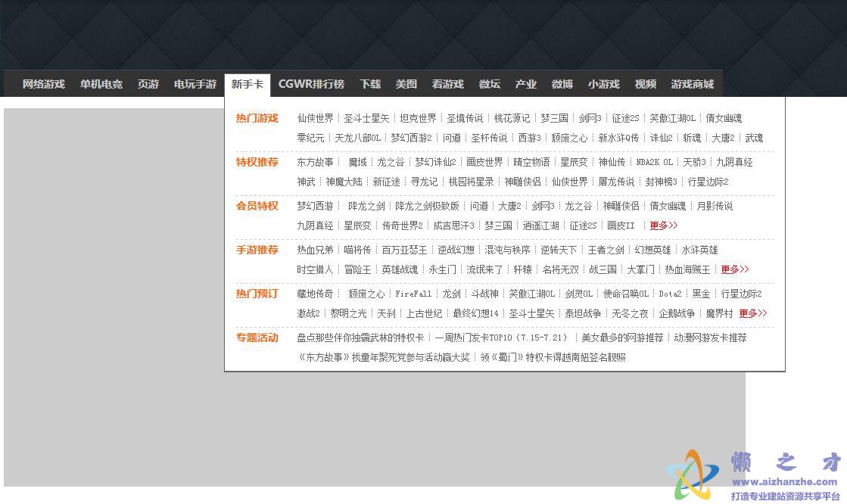This screenshot has height=504, width=847.
Task: Open the 梦幻西游2 link
Action: tap(412, 138)
